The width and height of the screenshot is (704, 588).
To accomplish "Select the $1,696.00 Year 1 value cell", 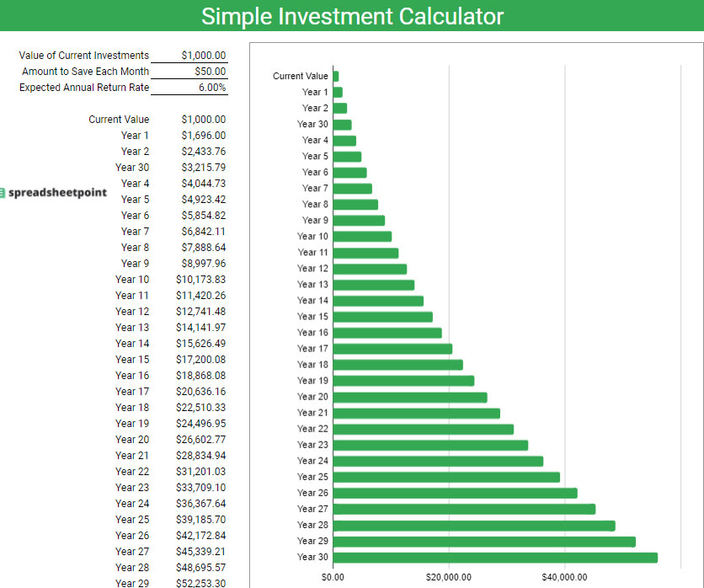I will [x=203, y=136].
